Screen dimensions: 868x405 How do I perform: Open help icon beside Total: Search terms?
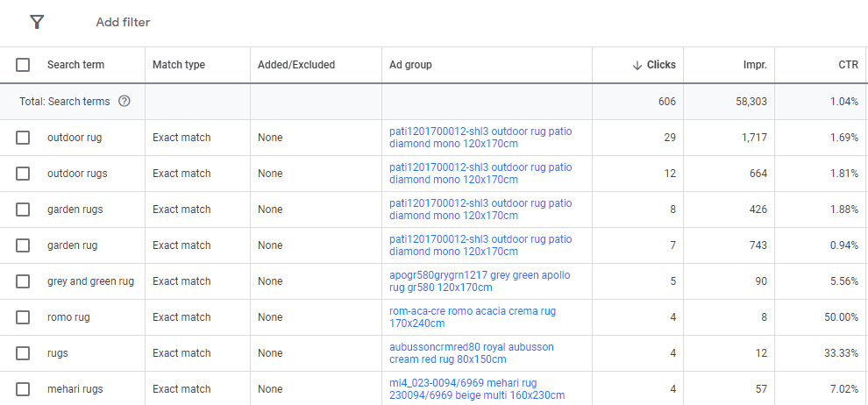tap(125, 102)
